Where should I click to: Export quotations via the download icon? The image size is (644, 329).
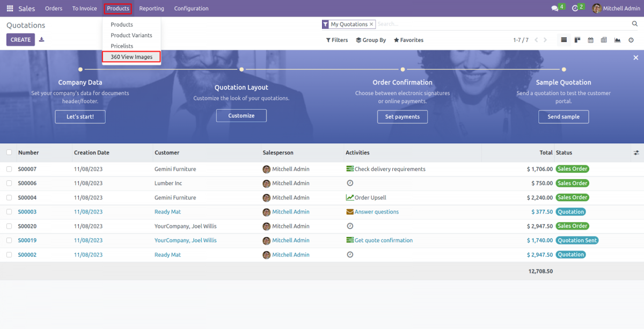[41, 40]
